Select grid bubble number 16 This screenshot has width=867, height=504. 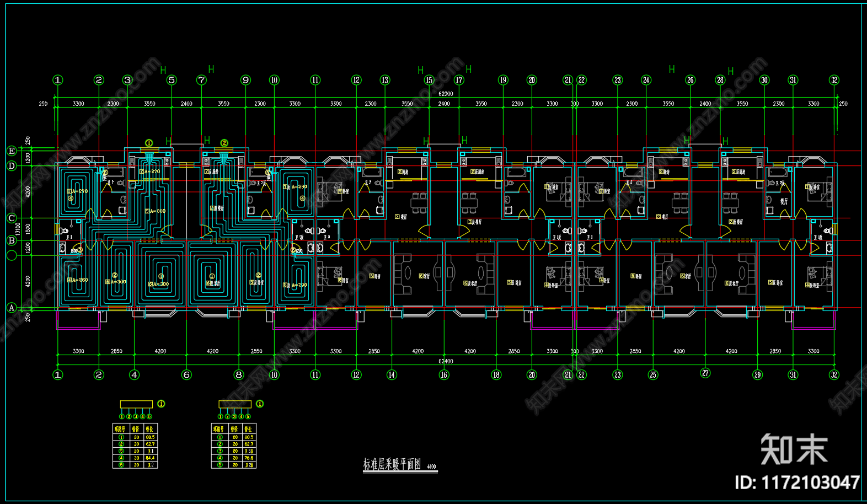pos(444,375)
